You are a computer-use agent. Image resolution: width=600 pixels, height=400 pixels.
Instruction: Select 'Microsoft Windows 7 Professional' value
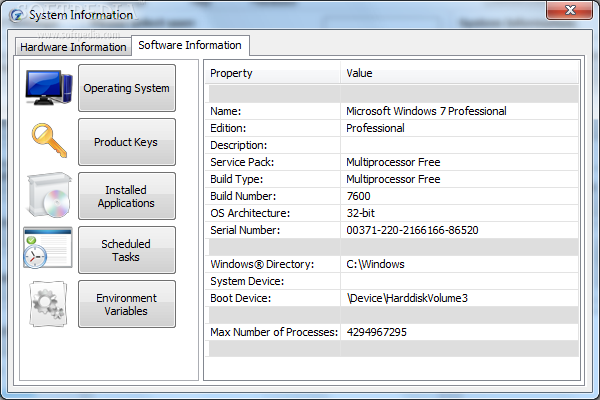point(426,111)
